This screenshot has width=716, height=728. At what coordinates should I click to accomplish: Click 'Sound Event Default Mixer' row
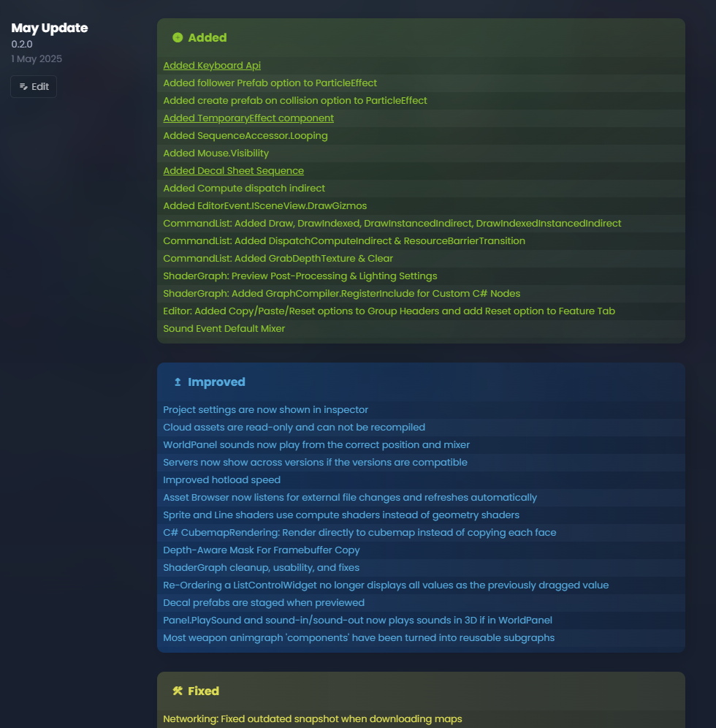[x=421, y=329]
